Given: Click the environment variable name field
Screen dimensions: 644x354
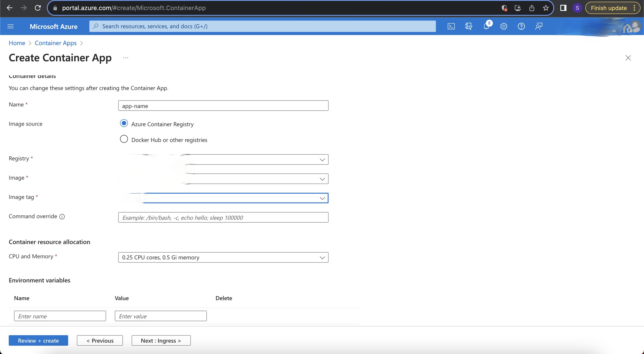Looking at the screenshot, I should tap(60, 316).
